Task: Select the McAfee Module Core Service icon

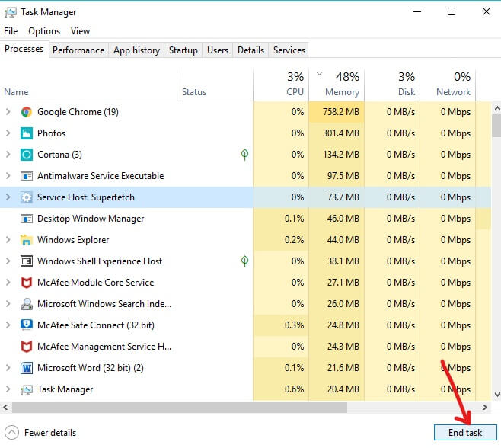Action: pyautogui.click(x=26, y=283)
